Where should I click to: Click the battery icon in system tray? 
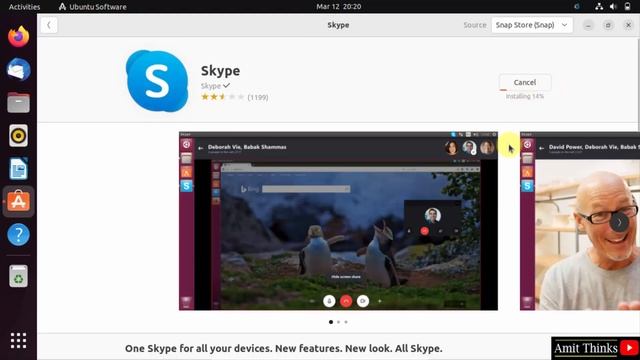coord(627,7)
